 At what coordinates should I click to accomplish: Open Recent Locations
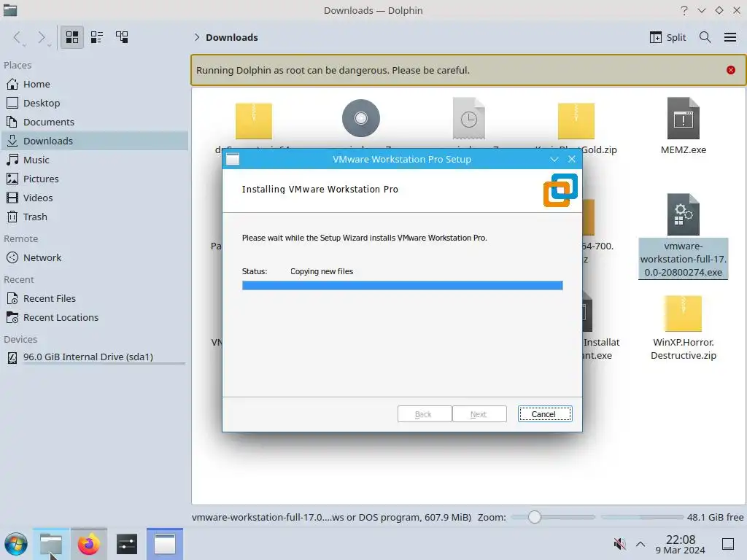pos(94,318)
